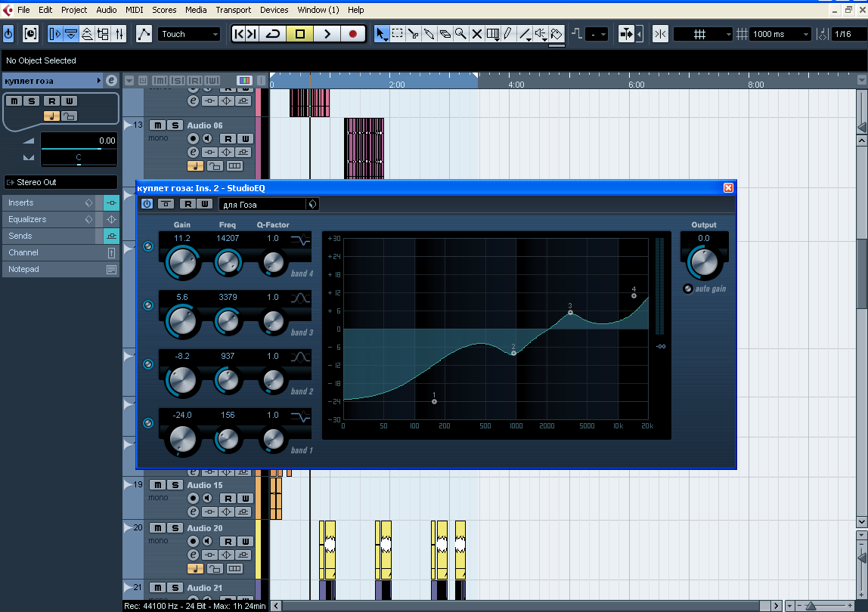868x612 pixels.
Task: Click the Stop transport button
Action: 300,34
